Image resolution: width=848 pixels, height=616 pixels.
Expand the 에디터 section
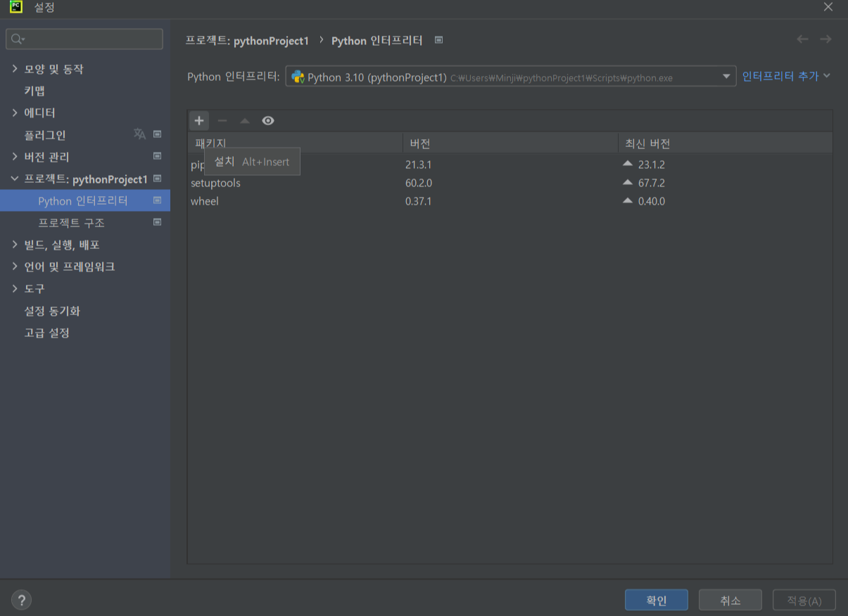[x=15, y=113]
